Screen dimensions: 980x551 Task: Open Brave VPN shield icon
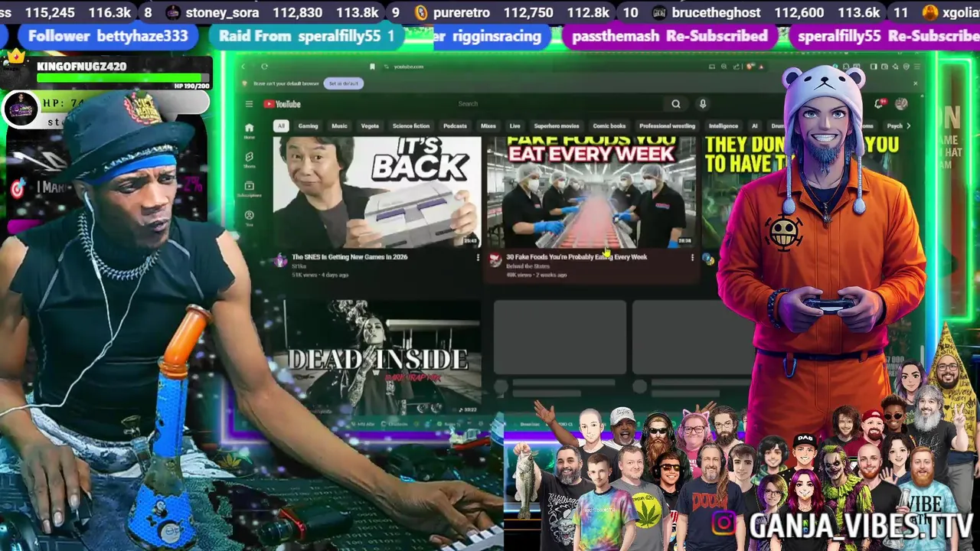pyautogui.click(x=906, y=67)
